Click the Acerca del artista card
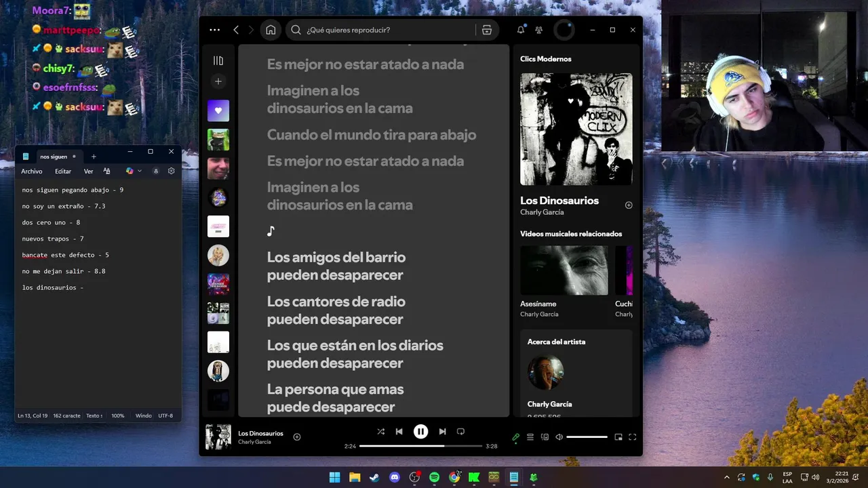 [x=576, y=373]
